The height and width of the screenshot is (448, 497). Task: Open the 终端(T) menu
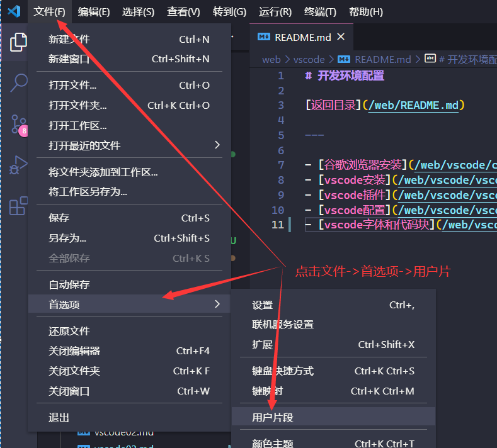tap(320, 12)
